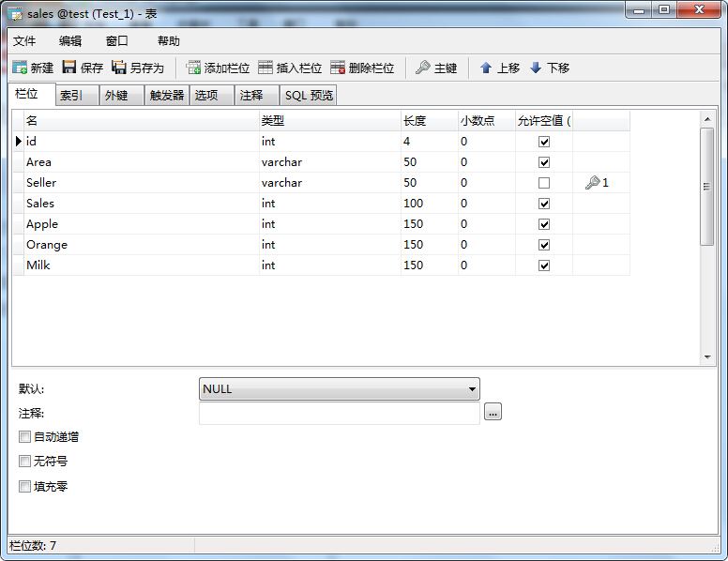Switch to the 索引 tab
The image size is (728, 561).
tap(77, 95)
